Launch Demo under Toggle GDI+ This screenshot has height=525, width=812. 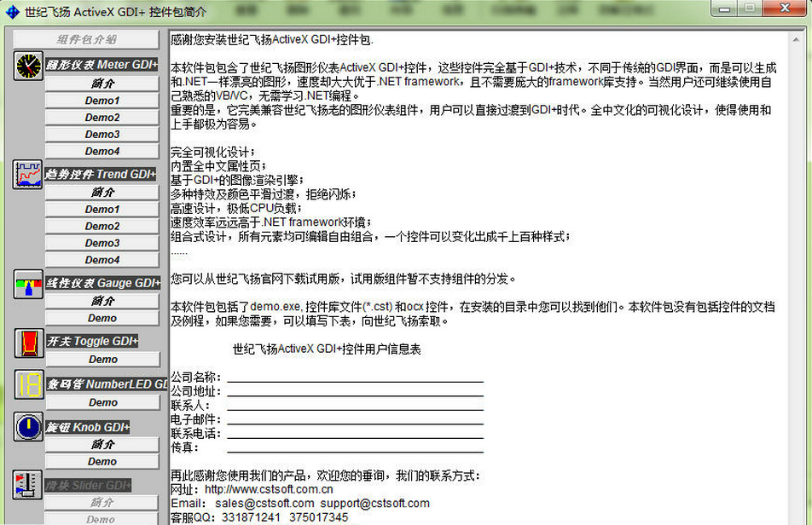click(x=103, y=359)
